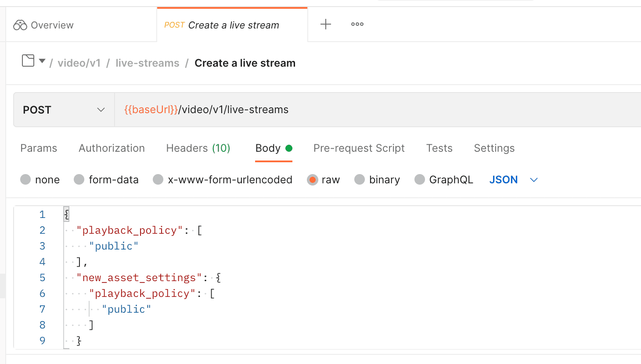Image resolution: width=641 pixels, height=364 pixels.
Task: Open a new request tab with the plus icon
Action: tap(326, 25)
